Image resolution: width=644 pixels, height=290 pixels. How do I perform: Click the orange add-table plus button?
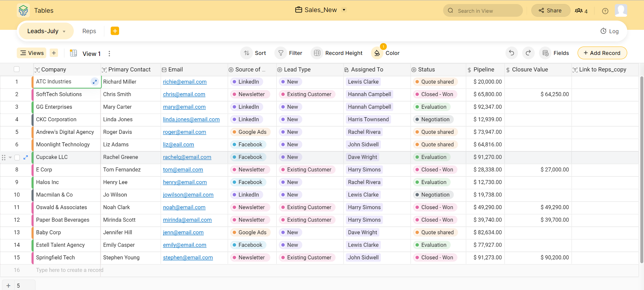pyautogui.click(x=115, y=31)
